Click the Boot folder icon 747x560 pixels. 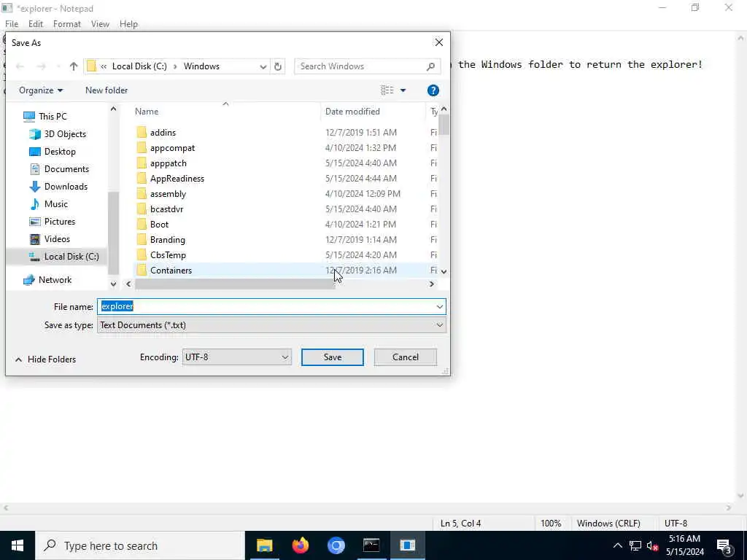pos(142,225)
